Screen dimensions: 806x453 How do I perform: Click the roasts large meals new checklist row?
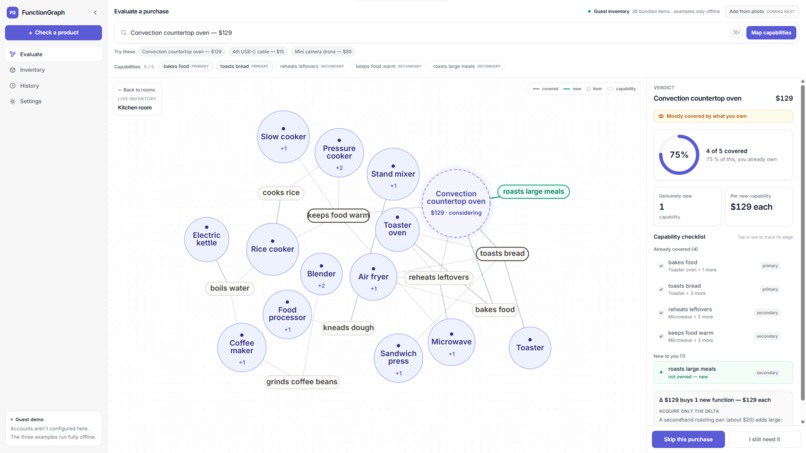tap(723, 373)
